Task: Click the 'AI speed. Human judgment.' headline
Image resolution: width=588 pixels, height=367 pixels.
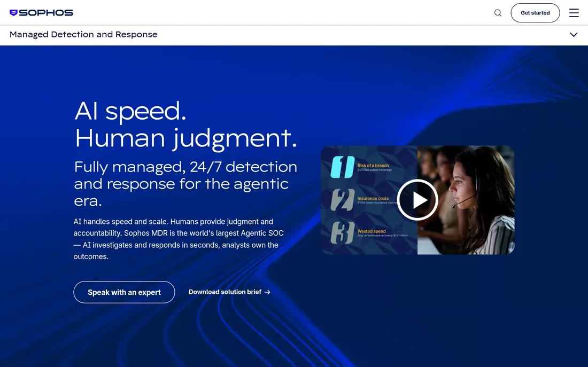Action: [185, 125]
